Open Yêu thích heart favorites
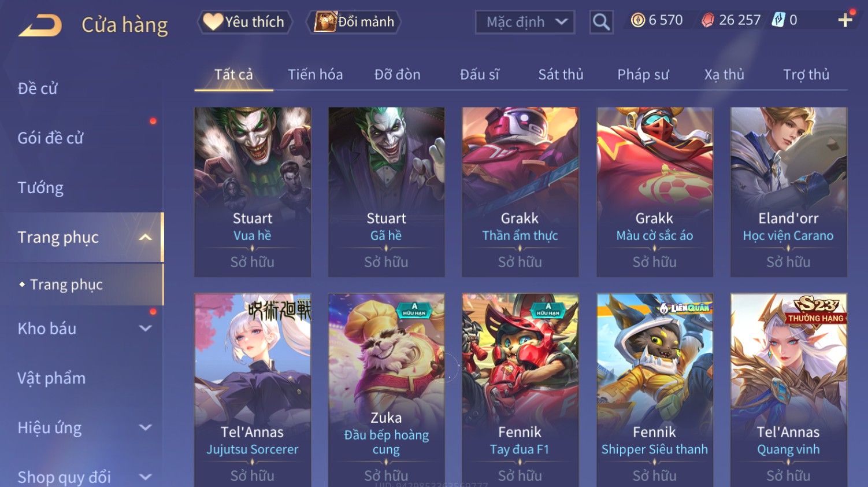Image resolution: width=868 pixels, height=487 pixels. click(244, 22)
